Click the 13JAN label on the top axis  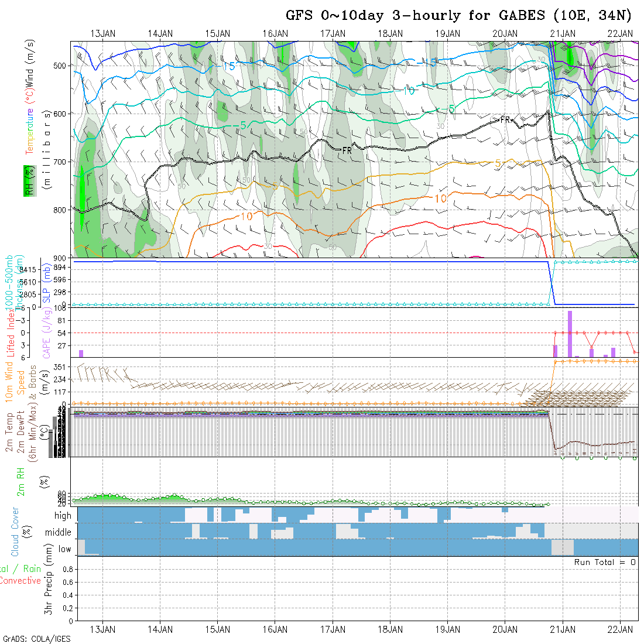click(103, 33)
